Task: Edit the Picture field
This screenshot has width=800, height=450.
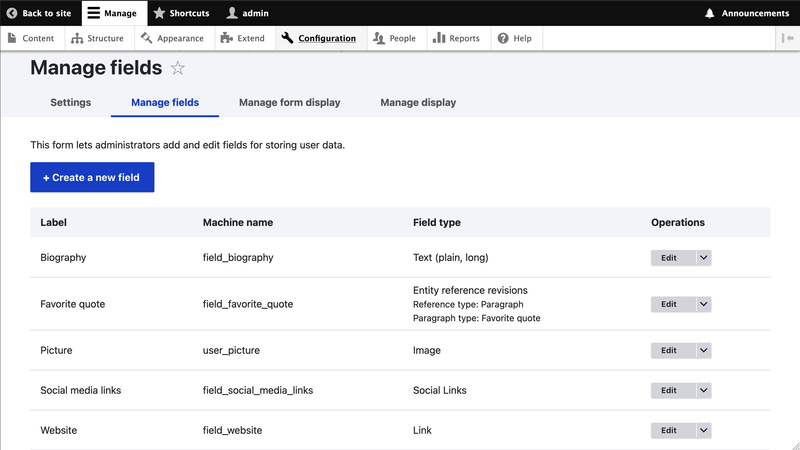Action: tap(669, 351)
